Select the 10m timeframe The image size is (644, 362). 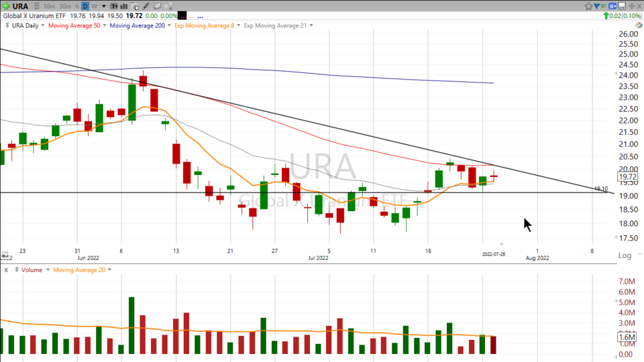click(x=49, y=6)
